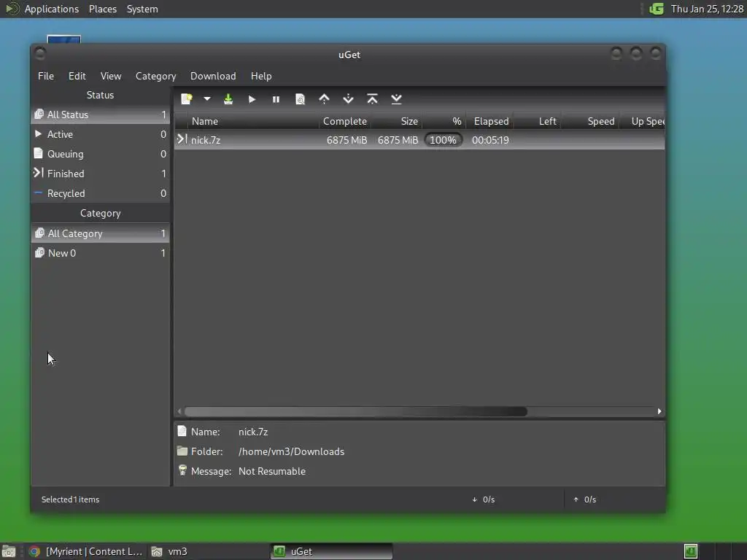
Task: Select the Active status filter
Action: coord(100,134)
